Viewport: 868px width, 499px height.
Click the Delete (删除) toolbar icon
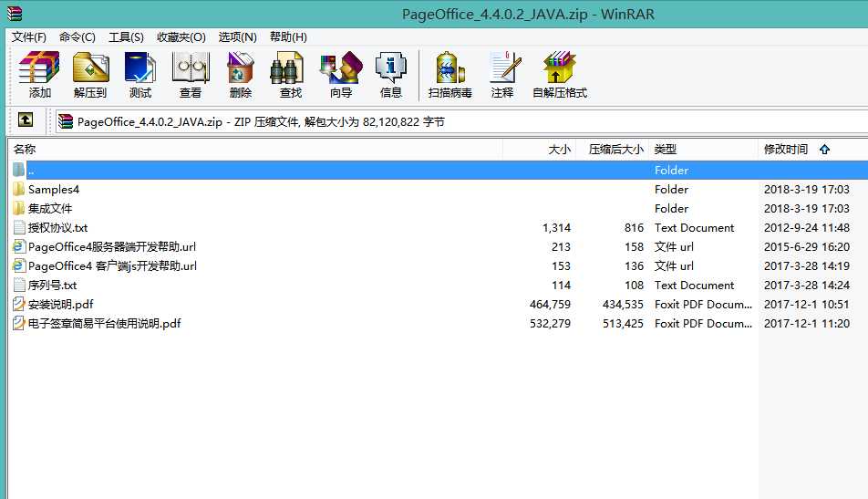click(241, 68)
